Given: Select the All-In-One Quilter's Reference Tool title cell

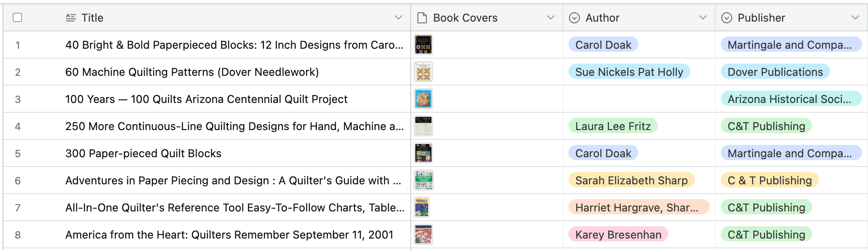Looking at the screenshot, I should [x=235, y=207].
